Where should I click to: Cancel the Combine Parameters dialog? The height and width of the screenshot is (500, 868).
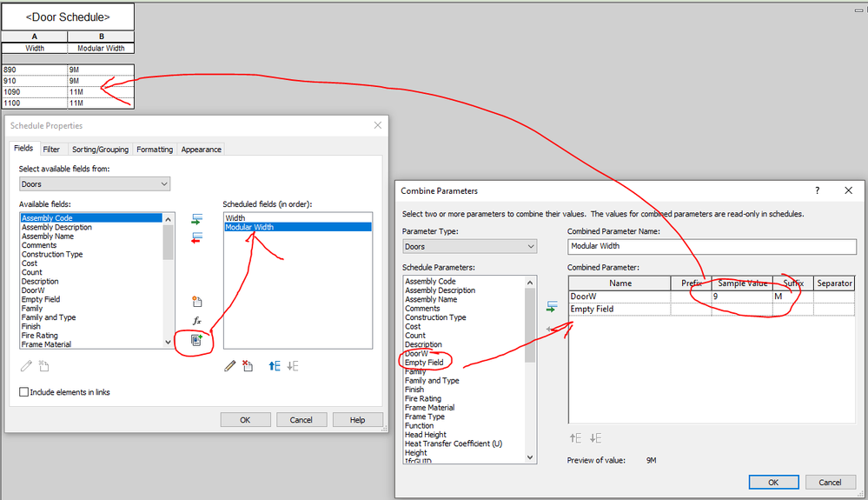tap(830, 483)
